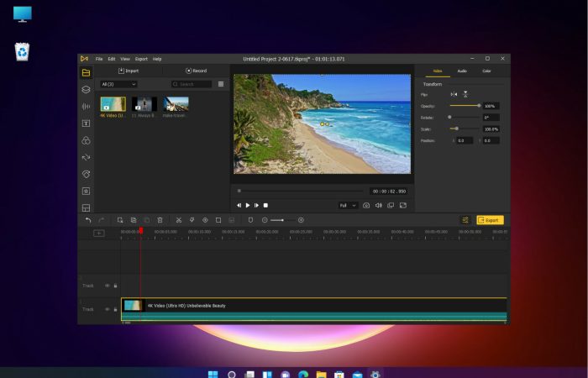Image resolution: width=588 pixels, height=378 pixels.
Task: Stop the preview playback
Action: pos(265,206)
